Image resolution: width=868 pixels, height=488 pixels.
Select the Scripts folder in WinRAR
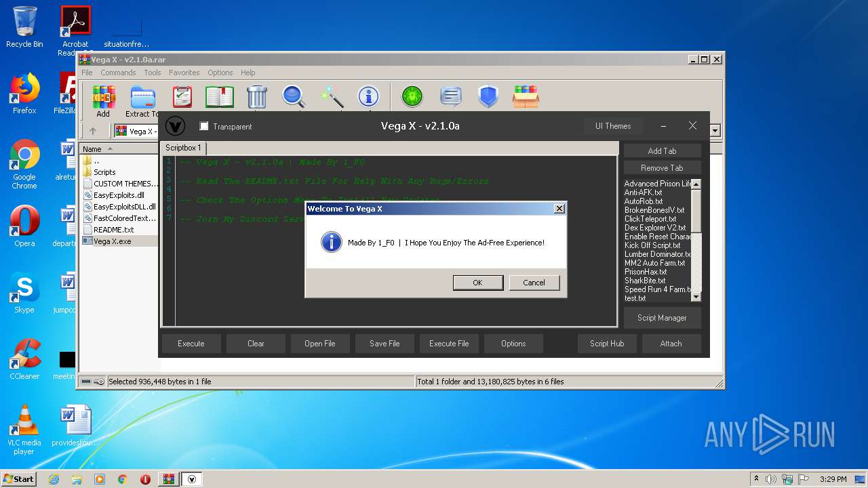pyautogui.click(x=104, y=172)
